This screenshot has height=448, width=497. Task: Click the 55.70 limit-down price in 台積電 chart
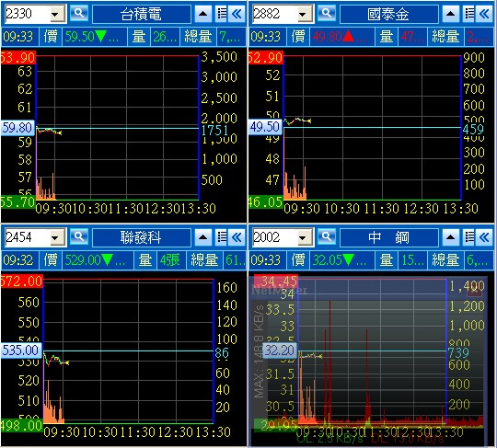point(17,202)
